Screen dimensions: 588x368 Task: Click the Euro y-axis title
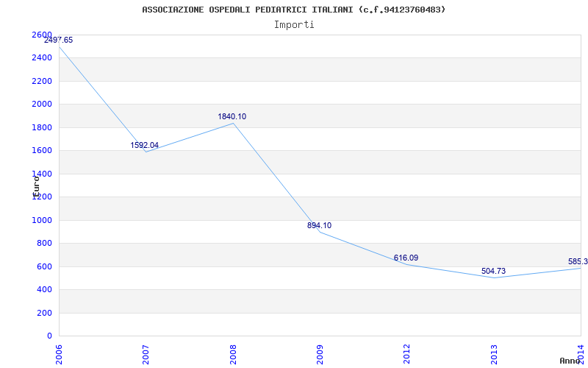pyautogui.click(x=36, y=187)
